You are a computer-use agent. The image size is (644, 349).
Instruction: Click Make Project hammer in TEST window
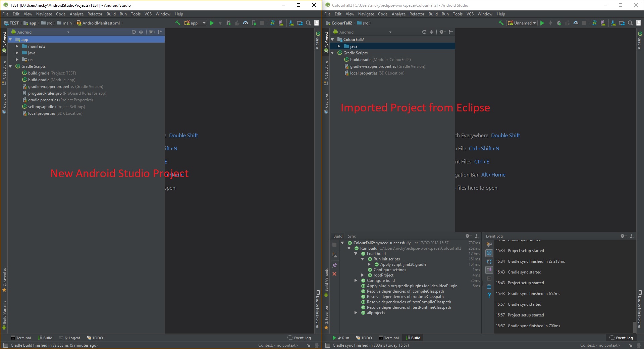click(178, 23)
